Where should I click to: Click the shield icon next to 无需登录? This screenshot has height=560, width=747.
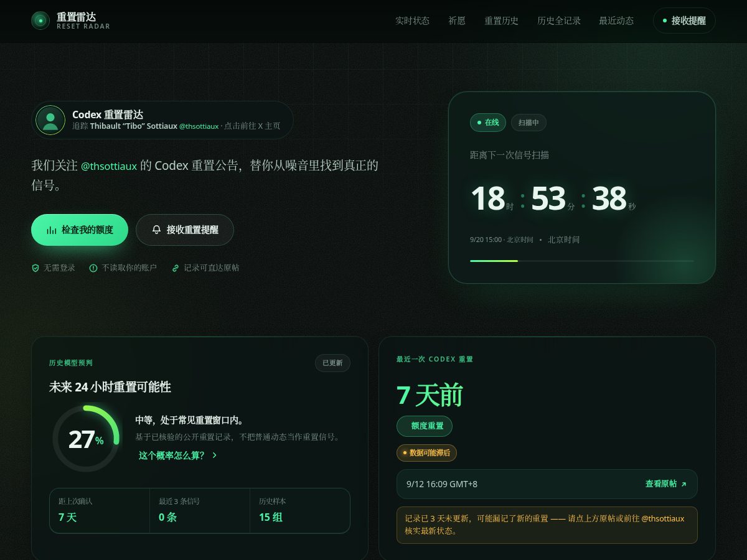(35, 268)
